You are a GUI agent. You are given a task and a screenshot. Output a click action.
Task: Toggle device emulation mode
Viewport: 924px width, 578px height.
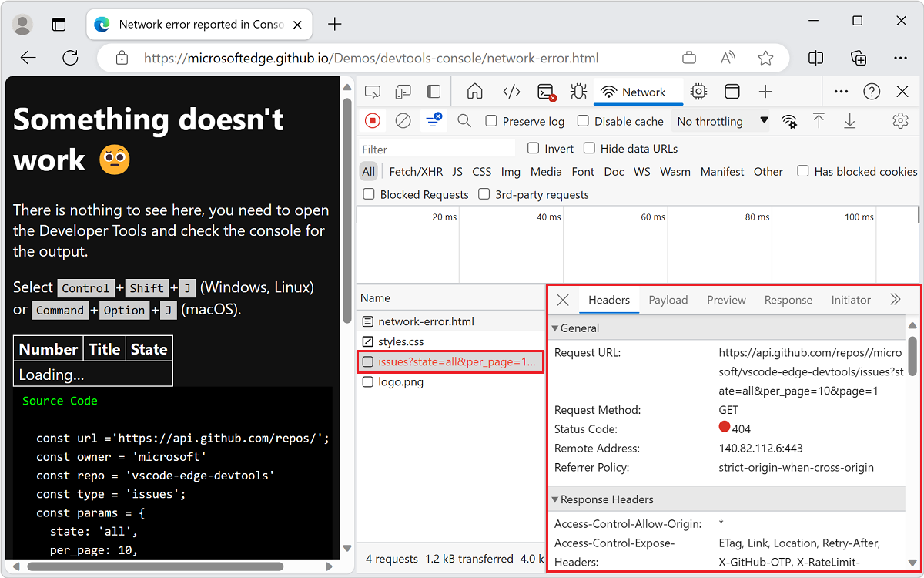pos(403,91)
